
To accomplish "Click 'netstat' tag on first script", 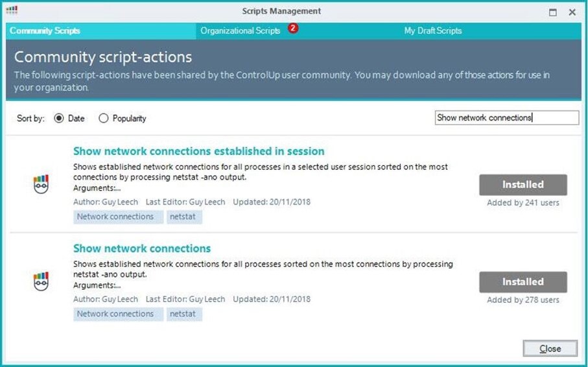I will (185, 217).
